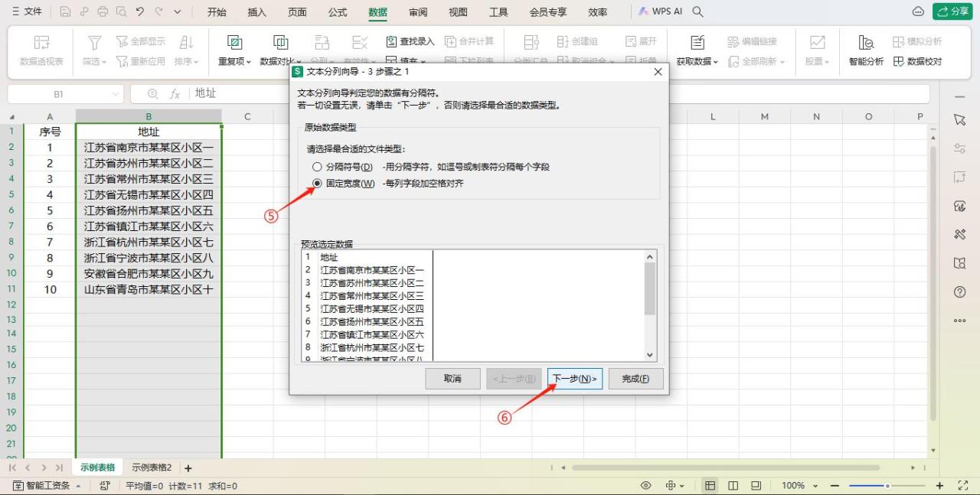Click 查找录入 in the ribbon
This screenshot has width=980, height=495.
click(x=410, y=41)
